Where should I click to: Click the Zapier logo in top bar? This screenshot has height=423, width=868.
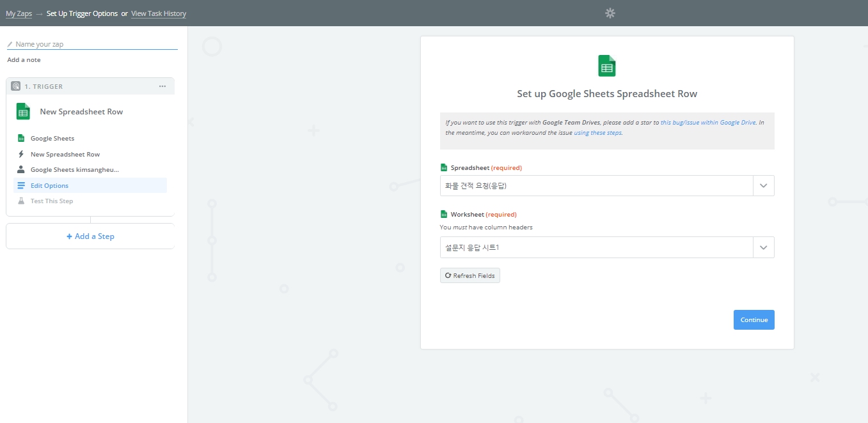(610, 13)
